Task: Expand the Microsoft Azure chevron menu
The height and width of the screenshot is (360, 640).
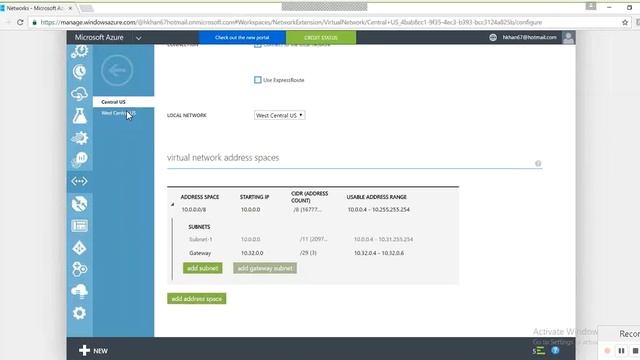Action: [139, 38]
